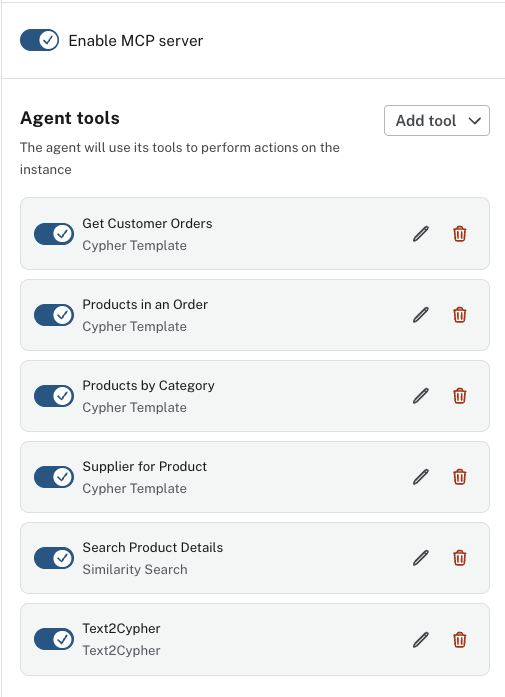Click the Similarity Search type label

[x=135, y=569]
